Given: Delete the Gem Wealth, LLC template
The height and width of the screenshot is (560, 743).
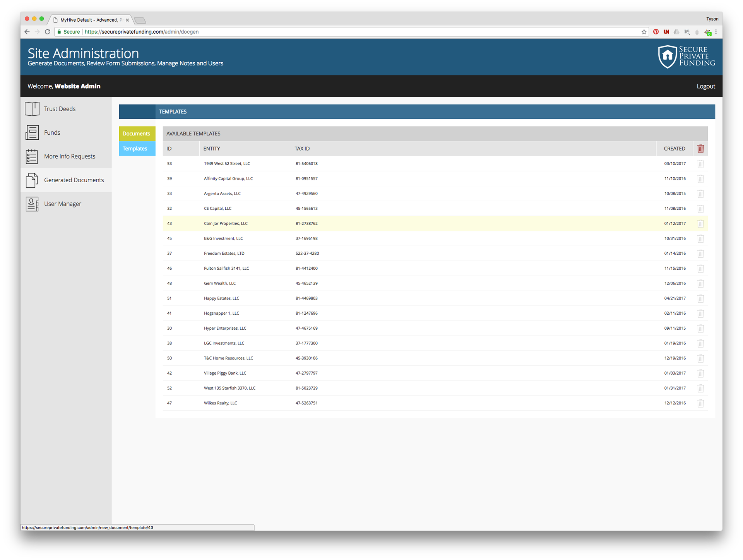Looking at the screenshot, I should [x=700, y=283].
